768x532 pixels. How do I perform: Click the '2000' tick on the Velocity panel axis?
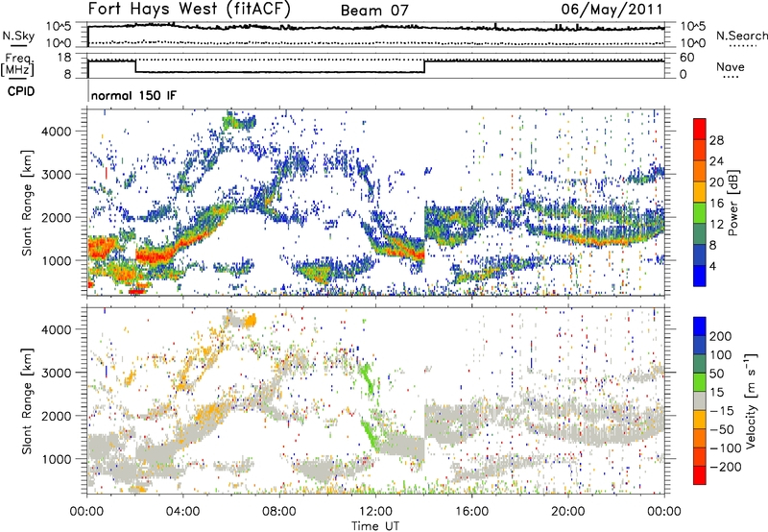(57, 416)
